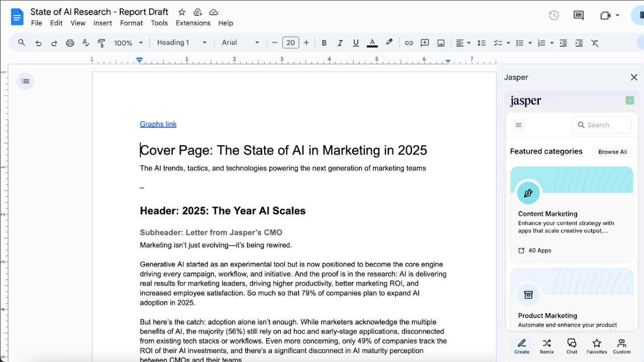Open the Extensions menu
This screenshot has width=644, height=362.
[193, 23]
